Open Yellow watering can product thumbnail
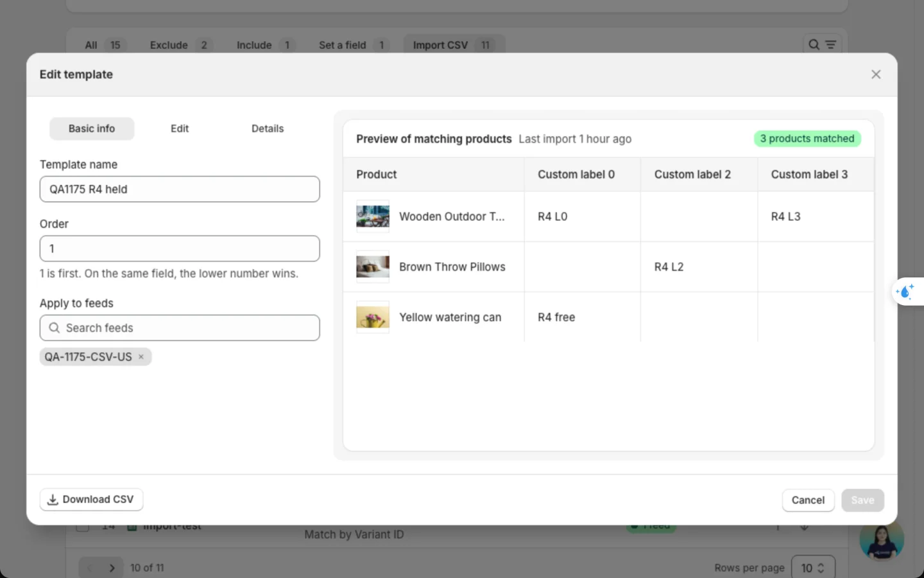The image size is (924, 578). [x=373, y=317]
